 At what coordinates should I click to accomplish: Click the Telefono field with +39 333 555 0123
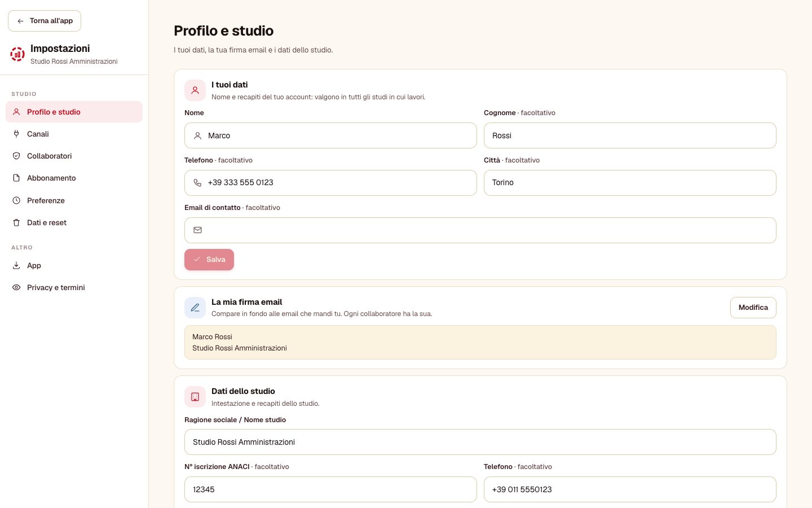pos(330,183)
